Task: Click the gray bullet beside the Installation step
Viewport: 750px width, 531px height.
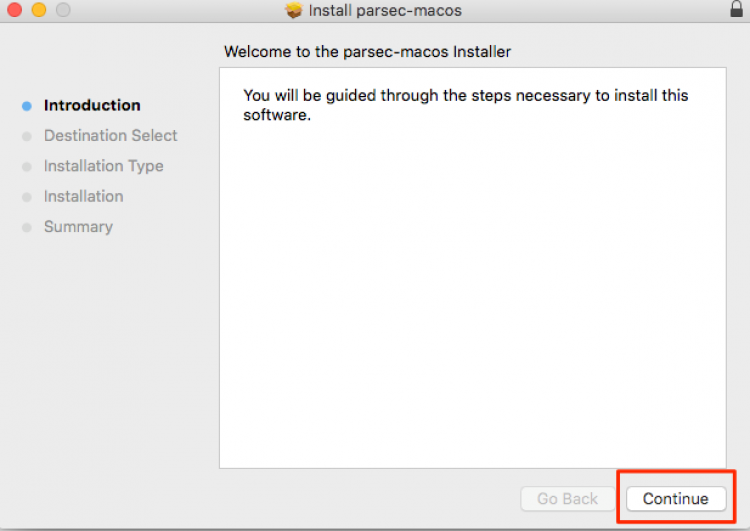Action: [27, 197]
